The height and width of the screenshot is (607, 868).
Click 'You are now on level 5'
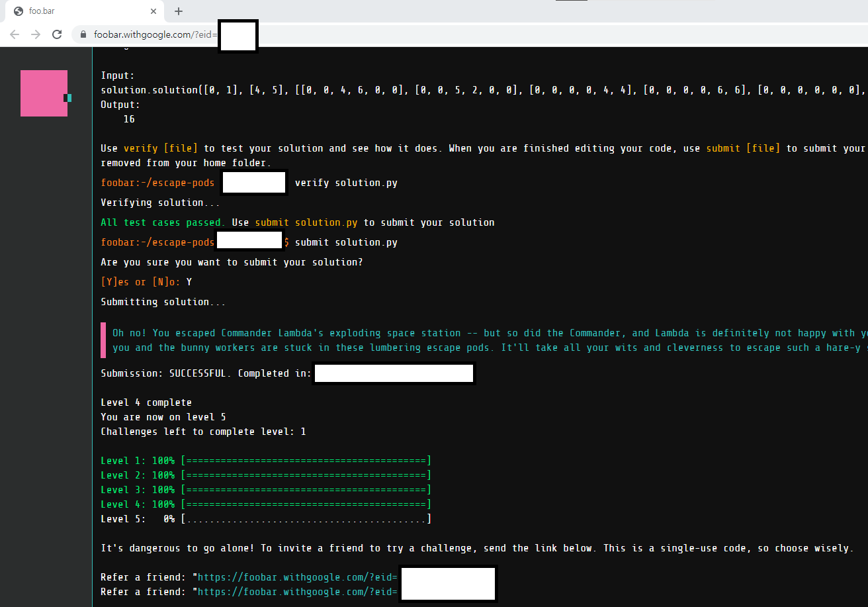(163, 417)
